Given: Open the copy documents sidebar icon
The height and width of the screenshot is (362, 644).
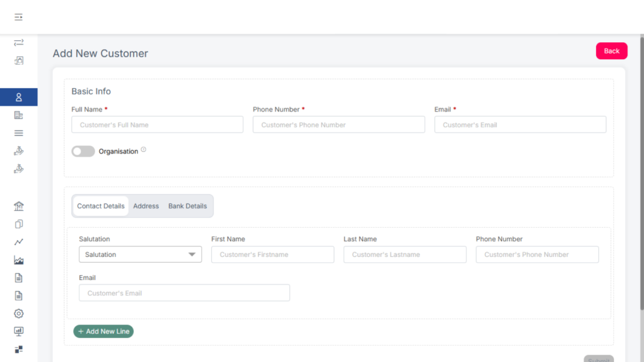Looking at the screenshot, I should (x=19, y=224).
